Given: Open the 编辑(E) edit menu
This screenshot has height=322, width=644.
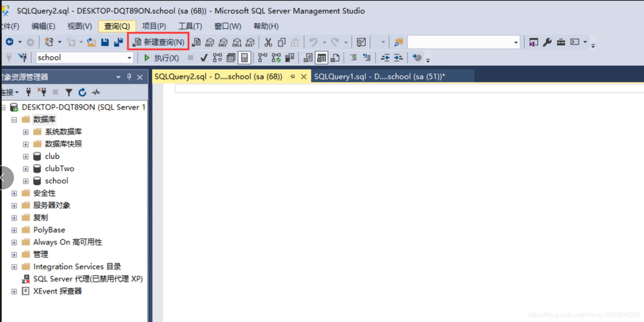Looking at the screenshot, I should point(43,26).
